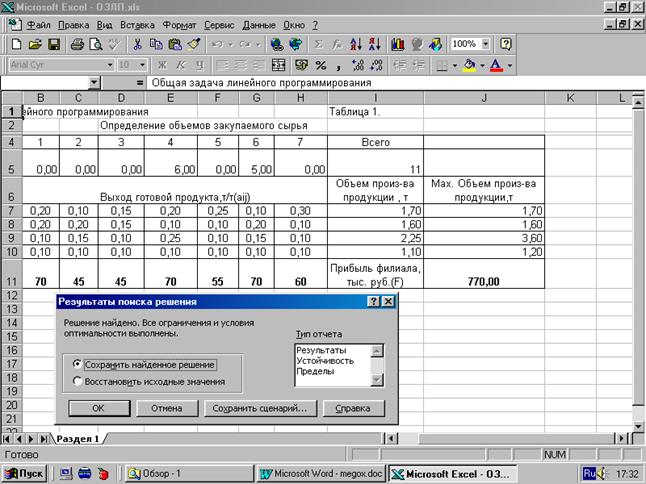This screenshot has height=484, width=646.
Task: Open the Вставка menu
Action: (x=137, y=25)
